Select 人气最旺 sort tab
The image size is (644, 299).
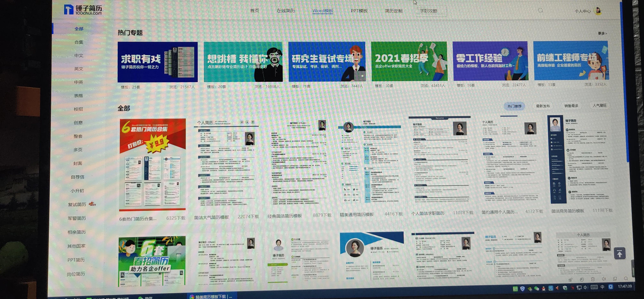600,106
